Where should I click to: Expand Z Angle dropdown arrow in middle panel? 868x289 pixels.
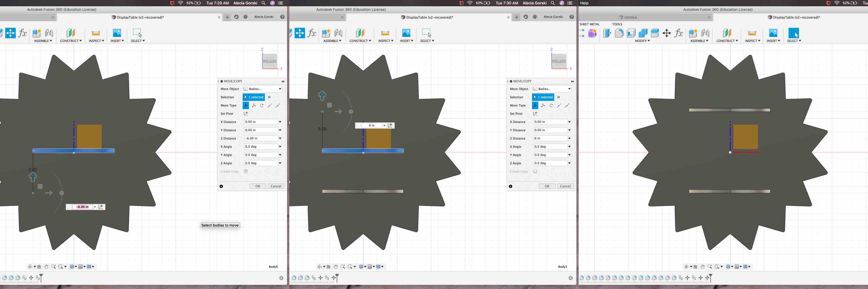click(x=569, y=163)
